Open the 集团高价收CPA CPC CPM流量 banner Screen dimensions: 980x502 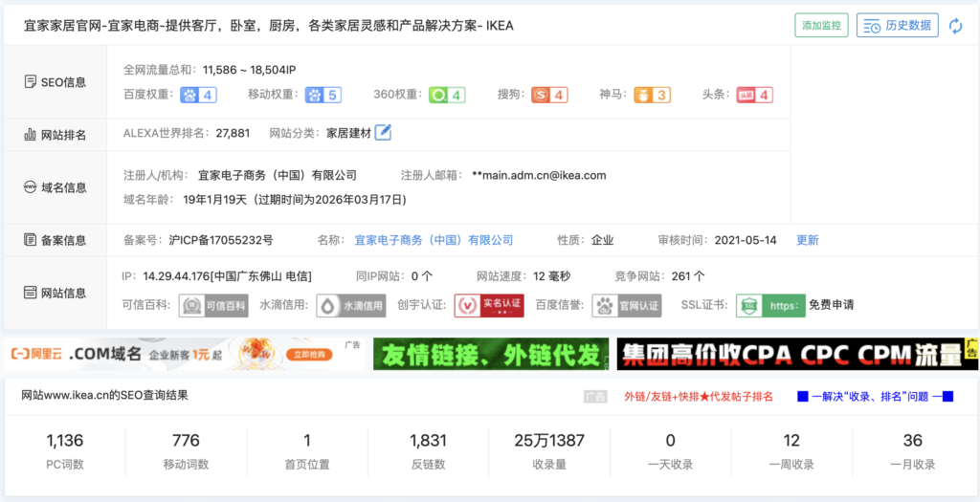pos(797,354)
